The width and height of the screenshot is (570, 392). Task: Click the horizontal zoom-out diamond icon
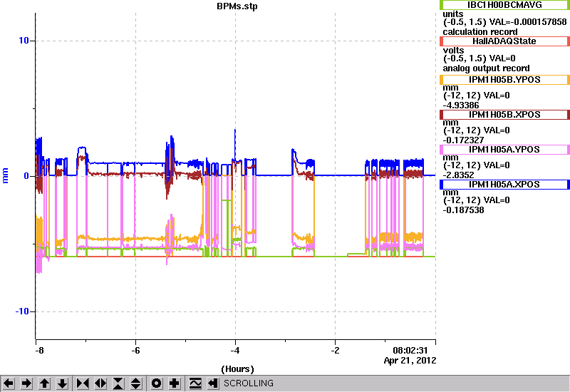point(100,383)
